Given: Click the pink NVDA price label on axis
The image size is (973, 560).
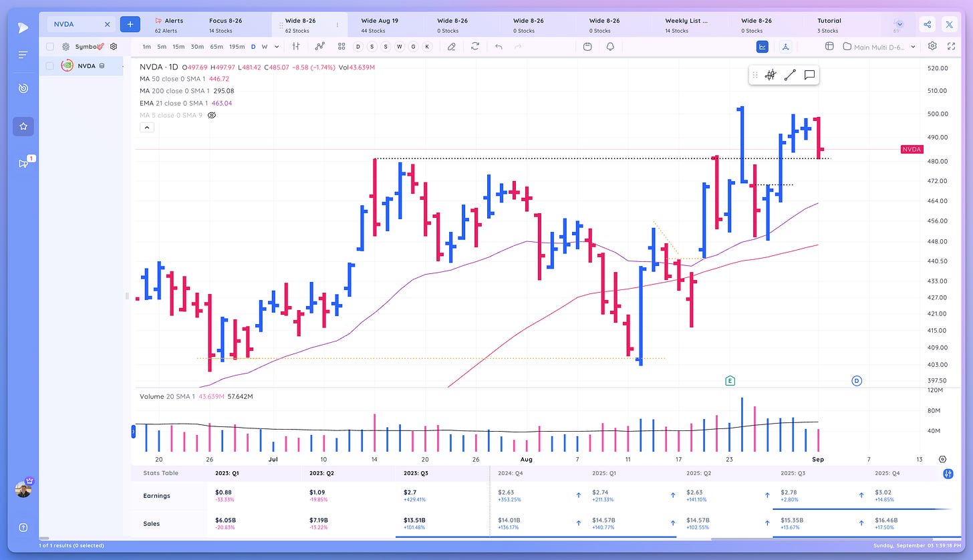Looking at the screenshot, I should point(912,150).
